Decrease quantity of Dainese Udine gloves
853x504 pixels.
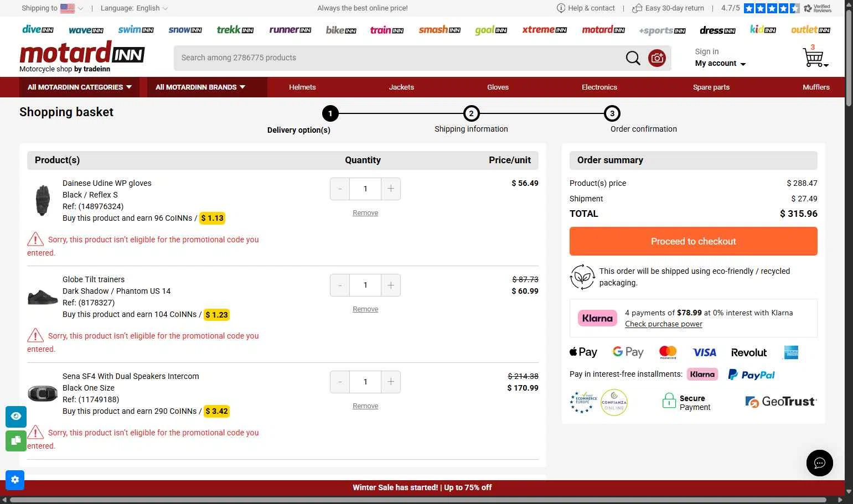coord(340,189)
